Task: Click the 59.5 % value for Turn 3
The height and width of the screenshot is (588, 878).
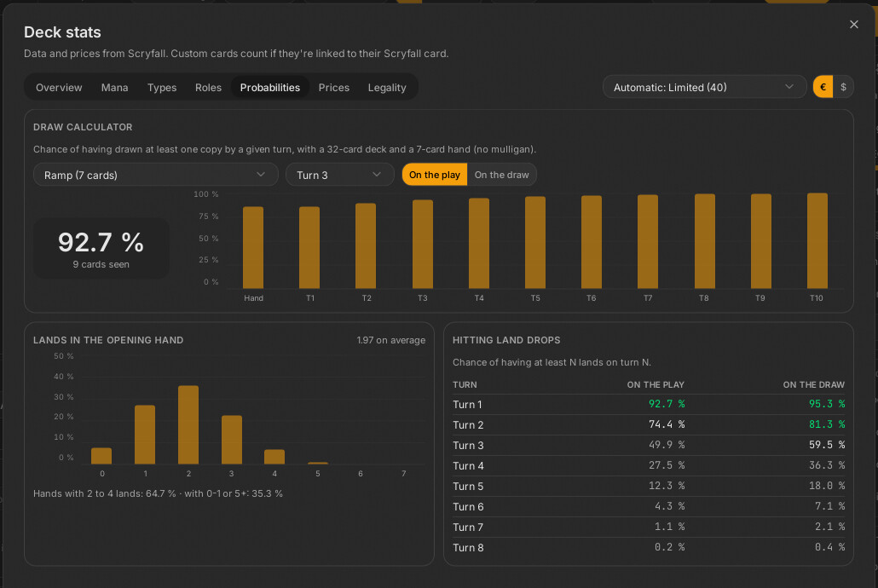Action: [x=827, y=445]
